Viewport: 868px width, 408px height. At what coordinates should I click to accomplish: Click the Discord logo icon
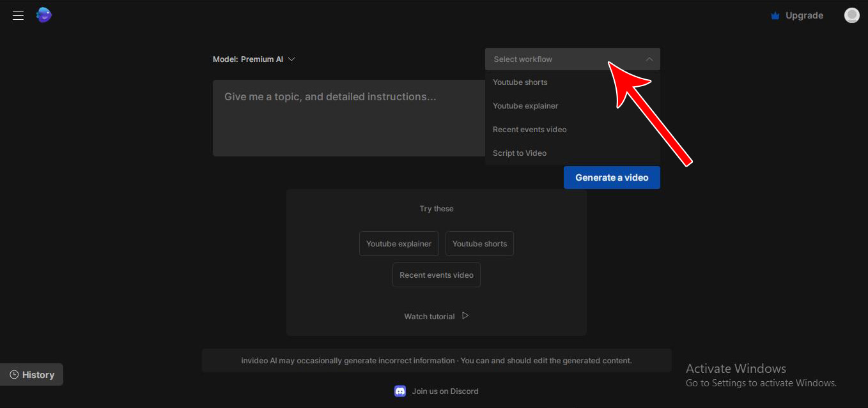pos(400,391)
